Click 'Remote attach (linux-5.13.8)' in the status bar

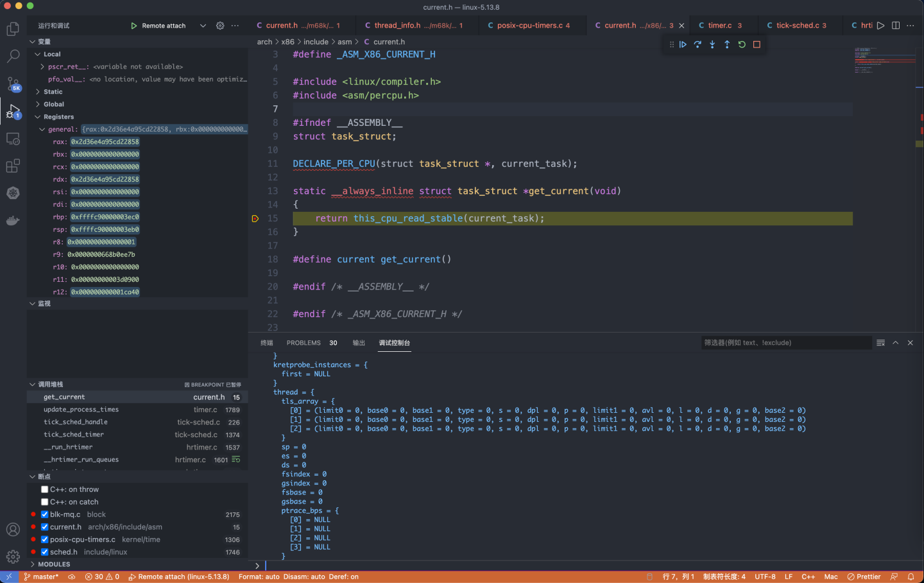tap(179, 577)
